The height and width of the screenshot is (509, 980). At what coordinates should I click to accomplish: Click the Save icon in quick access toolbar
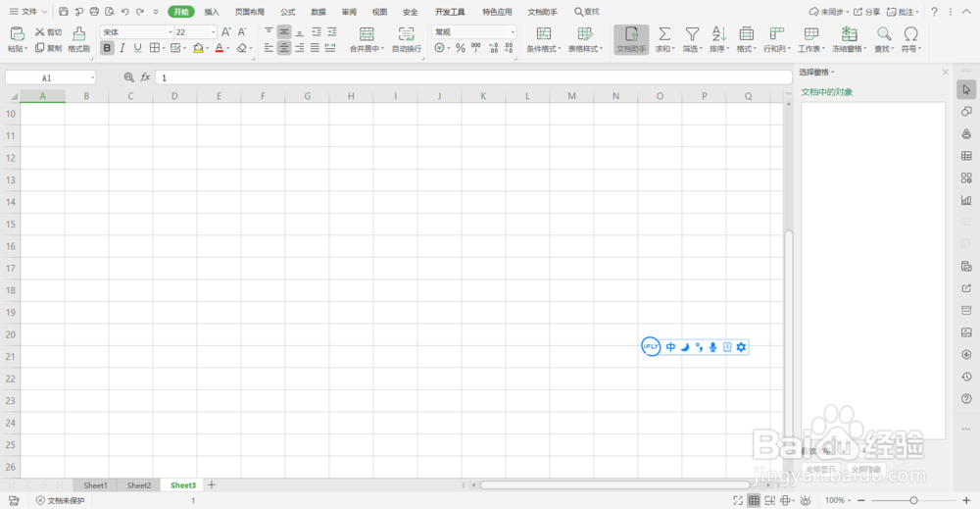tap(64, 11)
